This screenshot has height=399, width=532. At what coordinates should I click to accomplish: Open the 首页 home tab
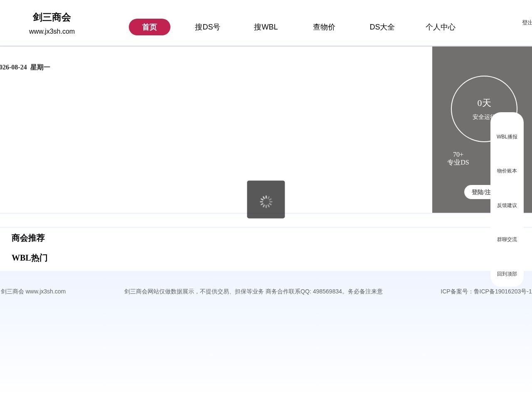(x=150, y=27)
